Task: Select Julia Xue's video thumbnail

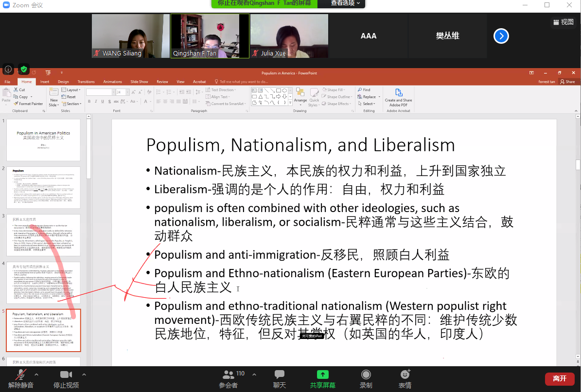Action: [289, 36]
